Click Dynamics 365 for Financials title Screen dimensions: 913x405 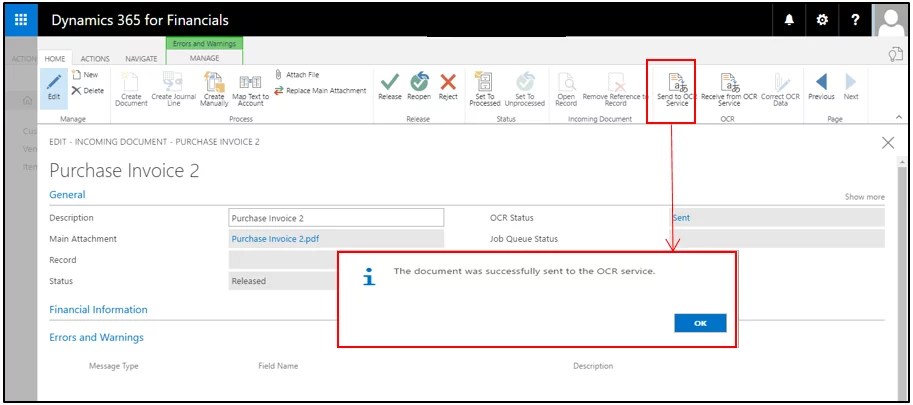tap(140, 20)
